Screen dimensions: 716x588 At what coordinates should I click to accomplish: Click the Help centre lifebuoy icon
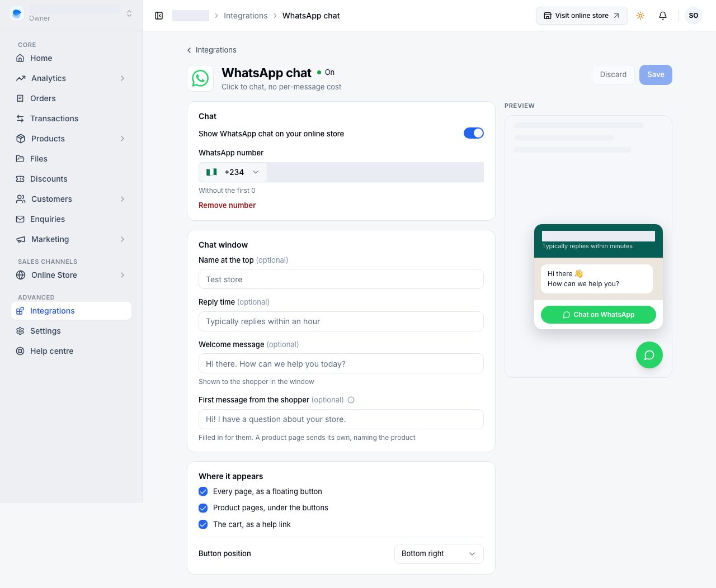pyautogui.click(x=20, y=351)
